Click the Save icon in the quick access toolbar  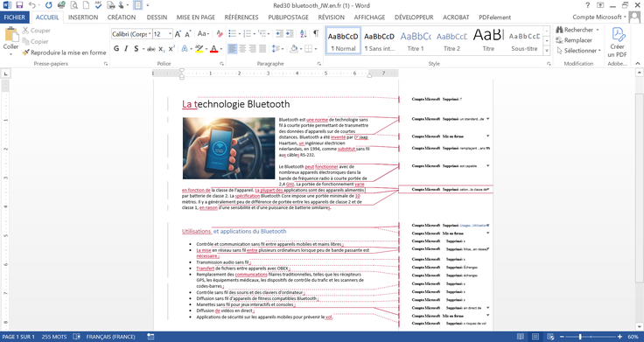[19, 5]
